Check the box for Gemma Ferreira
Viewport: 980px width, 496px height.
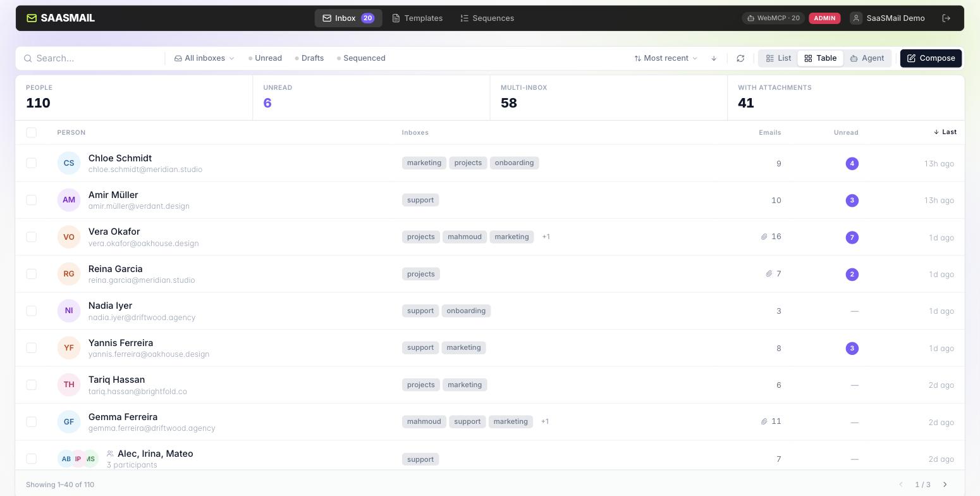(x=31, y=421)
